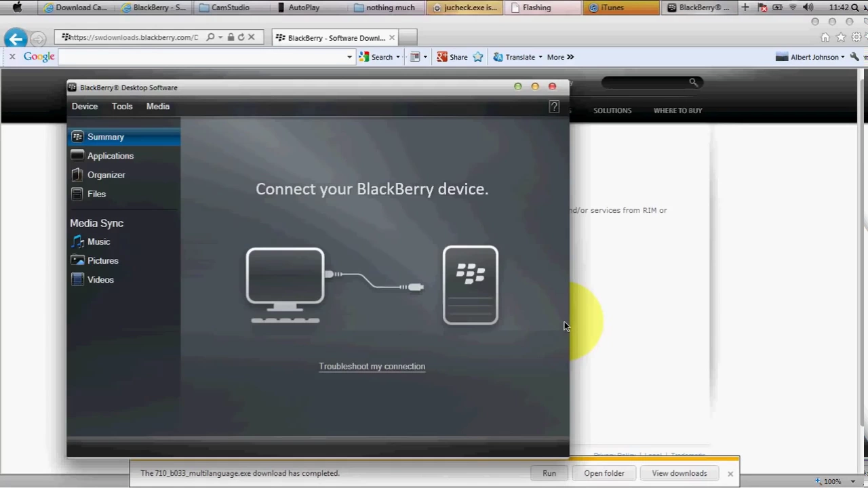Switch to jucheck.exe taskbar item
The height and width of the screenshot is (488, 868).
click(465, 7)
